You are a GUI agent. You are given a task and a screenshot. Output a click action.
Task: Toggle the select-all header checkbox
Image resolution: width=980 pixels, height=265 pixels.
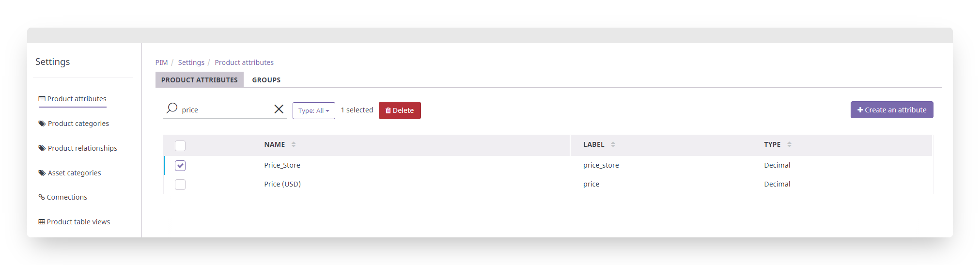(180, 145)
